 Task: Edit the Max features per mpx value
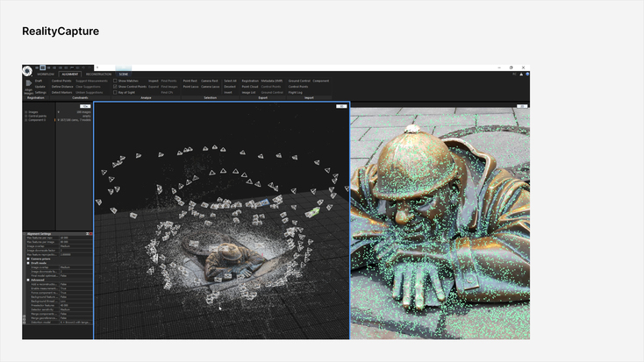(x=75, y=238)
